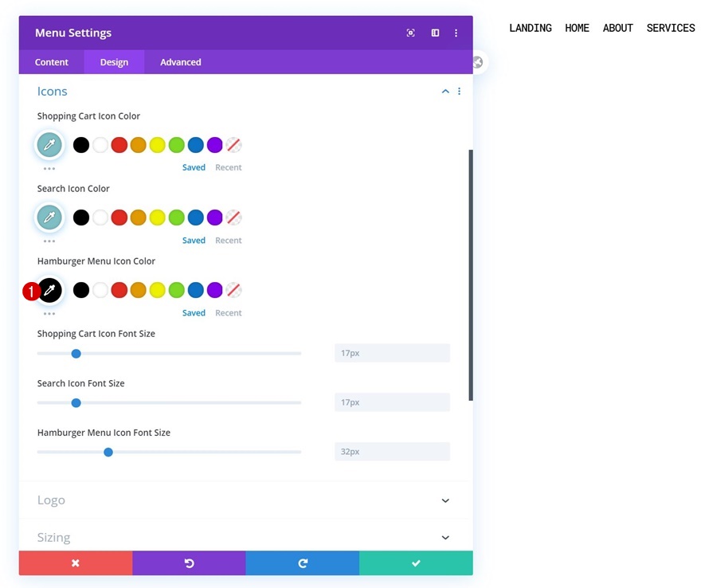701x588 pixels.
Task: Open Shopping Cart Icon Color eyedropper picker
Action: point(49,144)
